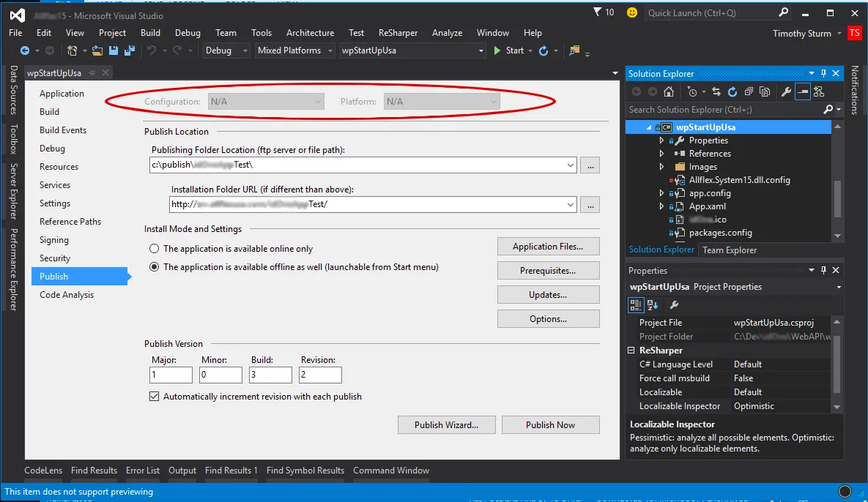This screenshot has width=868, height=502.
Task: Collapse the ReSharper properties category
Action: (x=631, y=351)
